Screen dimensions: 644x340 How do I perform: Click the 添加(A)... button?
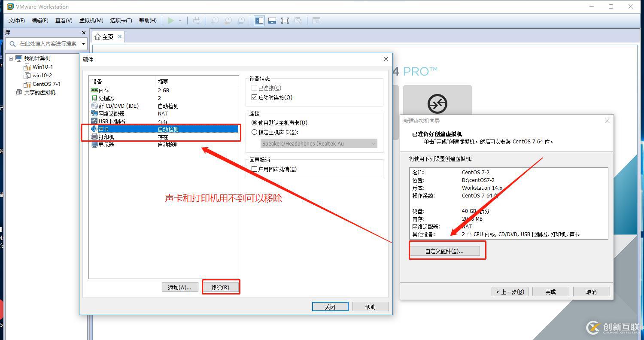[x=179, y=288]
